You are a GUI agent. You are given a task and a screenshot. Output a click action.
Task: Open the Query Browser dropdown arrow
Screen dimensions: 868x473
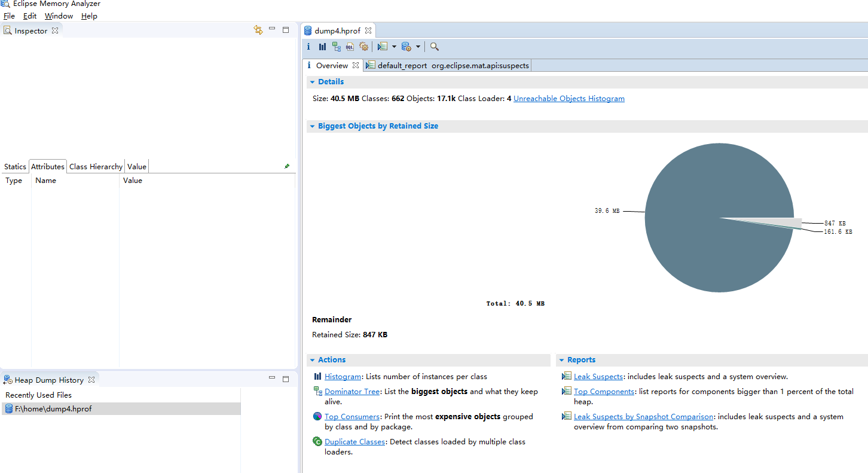418,47
